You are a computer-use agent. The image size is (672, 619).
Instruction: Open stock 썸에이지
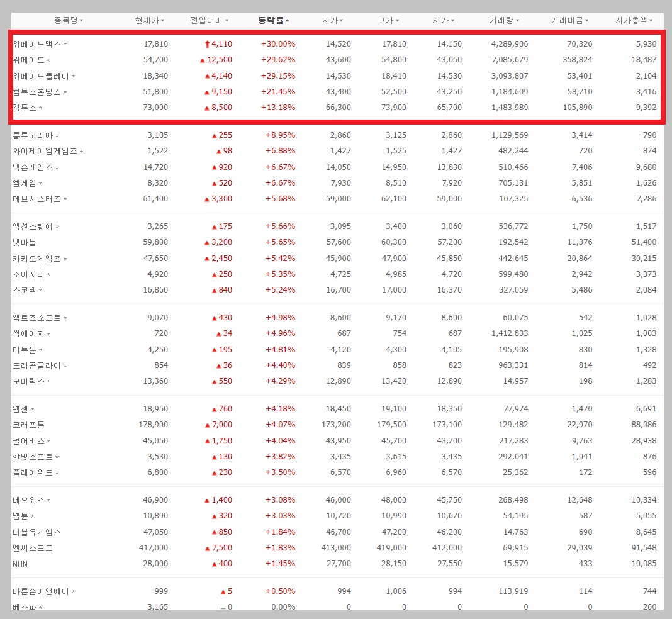coord(29,333)
